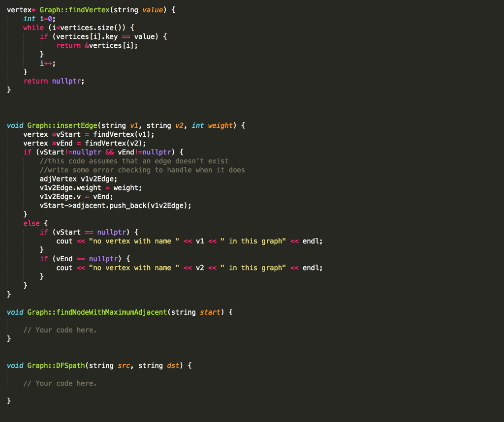Click the 'int i=0;' line
The image size is (504, 422).
click(x=39, y=19)
